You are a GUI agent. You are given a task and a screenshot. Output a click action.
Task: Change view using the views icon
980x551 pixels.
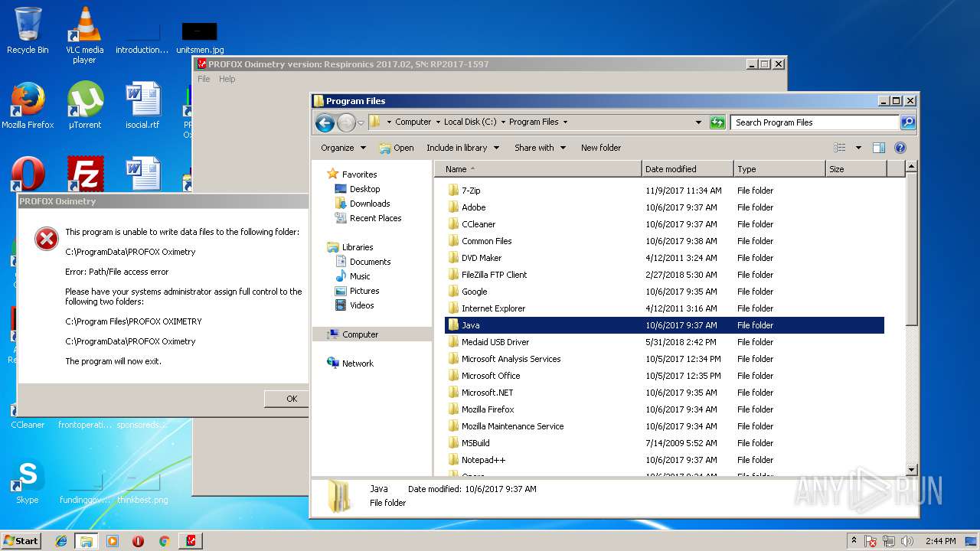click(x=840, y=148)
